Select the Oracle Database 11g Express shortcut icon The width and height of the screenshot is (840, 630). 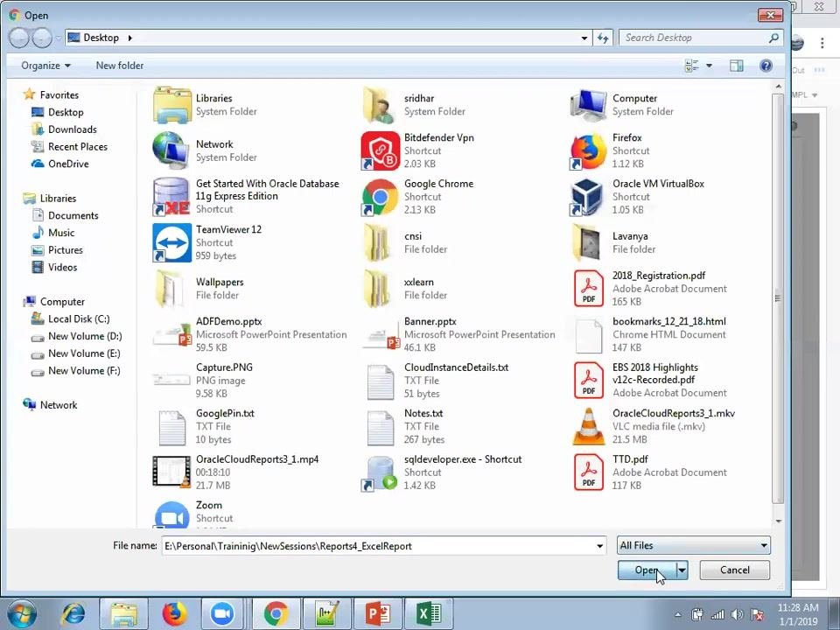click(x=171, y=197)
